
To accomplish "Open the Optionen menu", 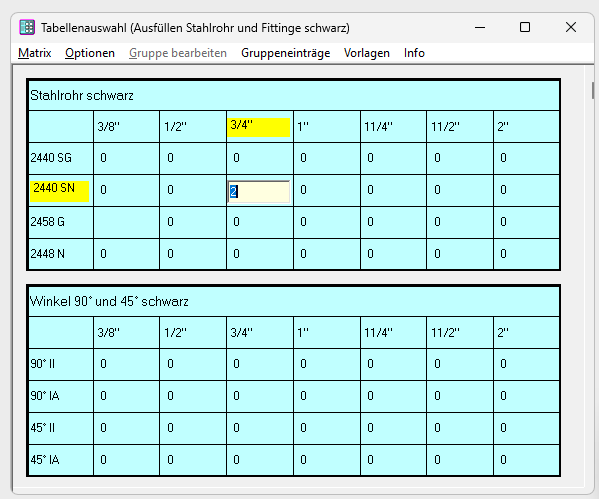I will coord(90,53).
